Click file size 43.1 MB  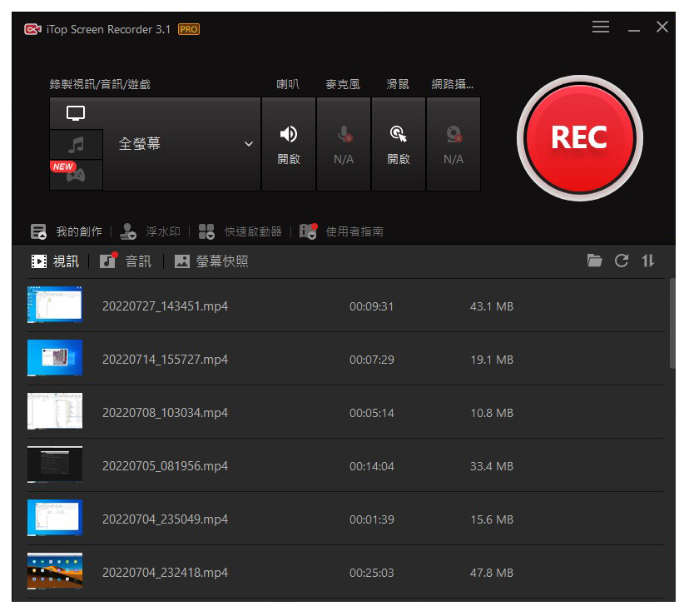click(492, 306)
